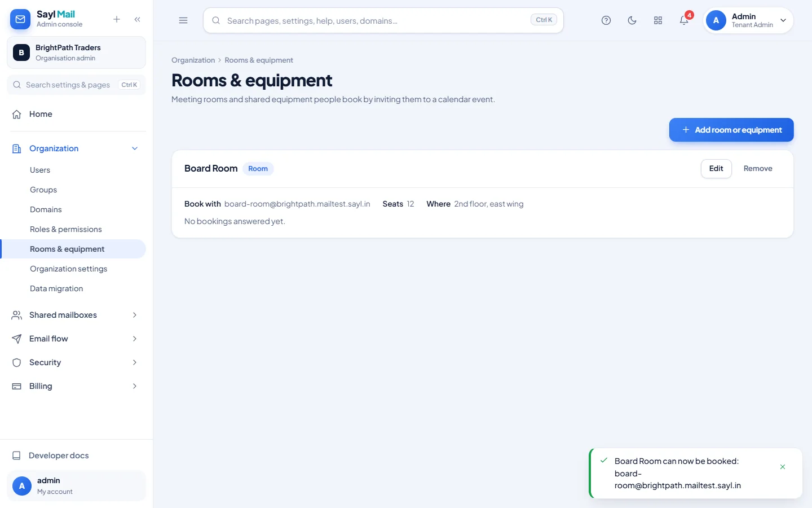Viewport: 812px width, 508px height.
Task: Click the Security shield icon
Action: (x=17, y=362)
